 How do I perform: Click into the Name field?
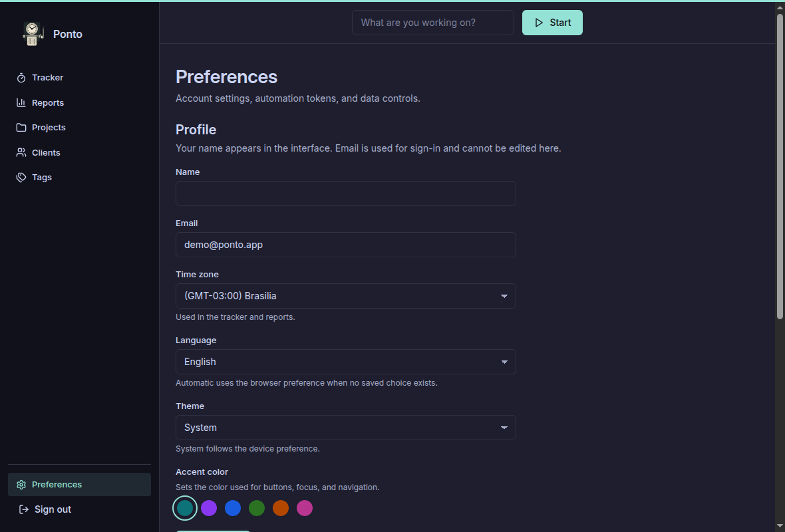tap(345, 193)
